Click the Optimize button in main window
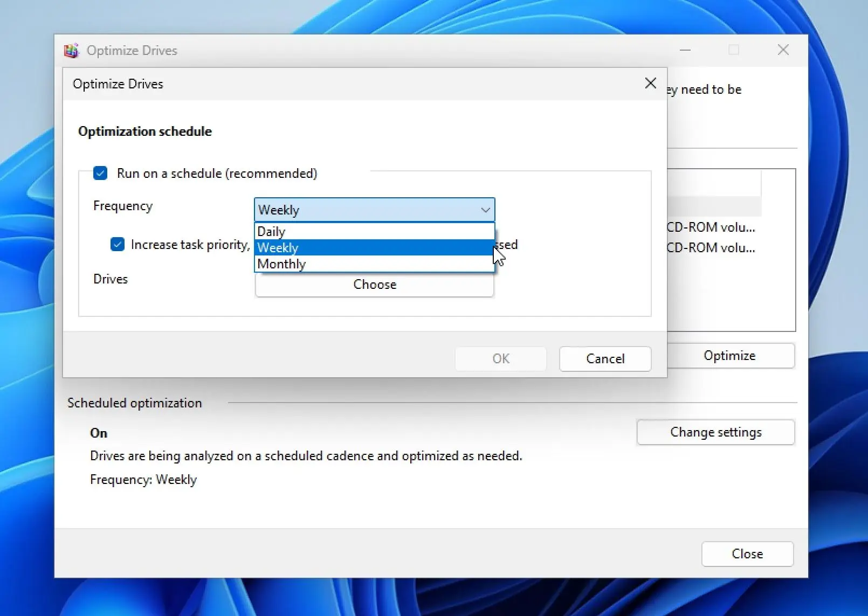Image resolution: width=868 pixels, height=616 pixels. point(730,356)
